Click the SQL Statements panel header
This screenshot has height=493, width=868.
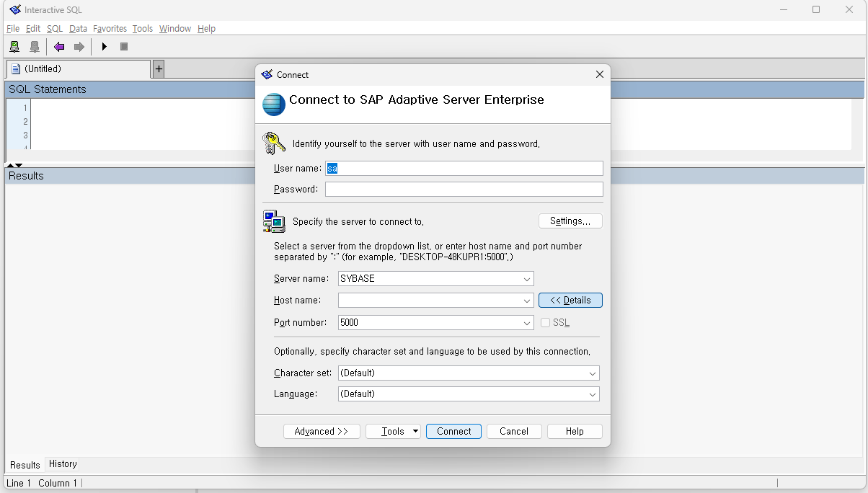tap(435, 89)
